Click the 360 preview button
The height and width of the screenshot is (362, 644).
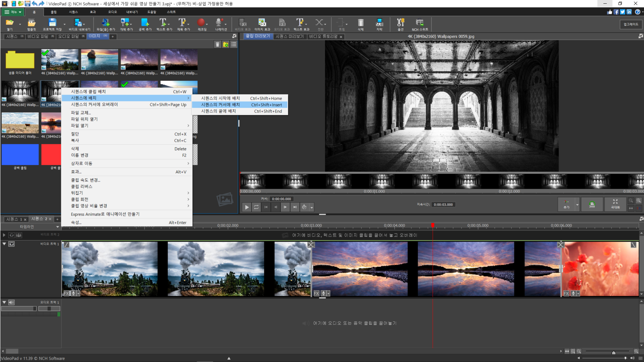point(592,204)
